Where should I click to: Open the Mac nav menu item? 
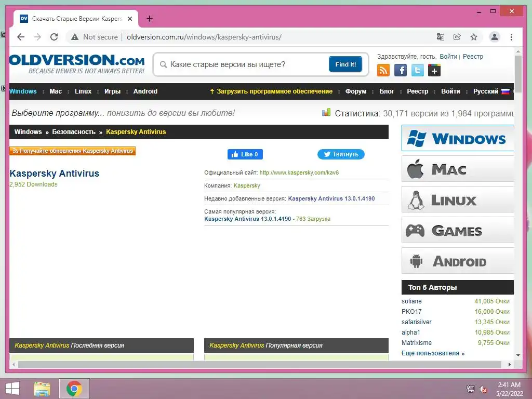[56, 91]
